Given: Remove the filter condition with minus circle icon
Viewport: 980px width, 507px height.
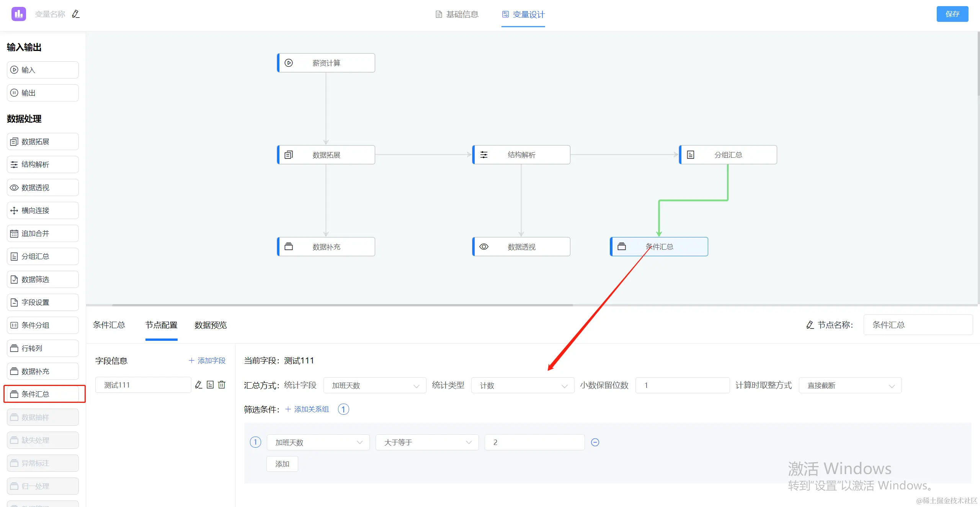Looking at the screenshot, I should [595, 442].
